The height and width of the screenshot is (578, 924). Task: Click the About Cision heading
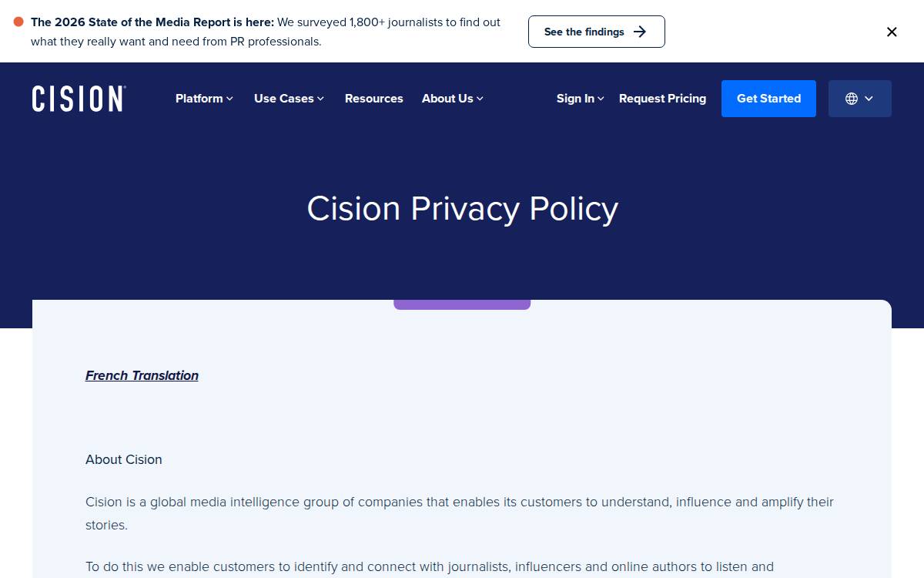(124, 459)
